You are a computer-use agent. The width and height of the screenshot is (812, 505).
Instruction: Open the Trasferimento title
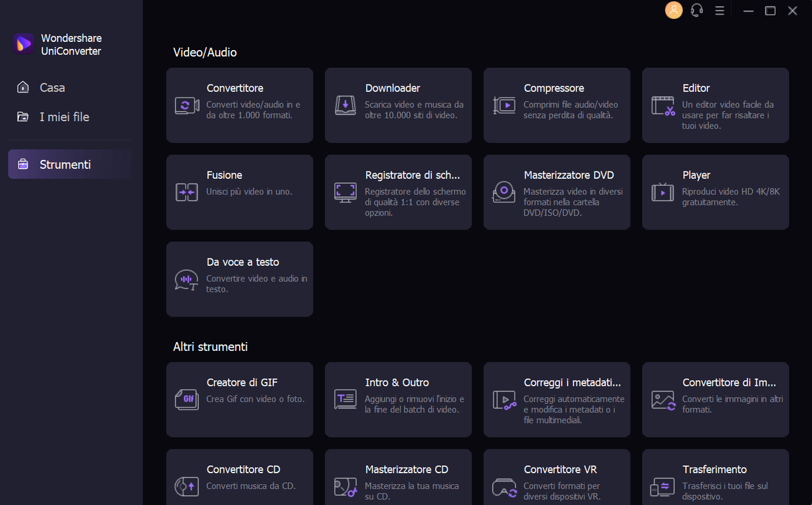[714, 469]
